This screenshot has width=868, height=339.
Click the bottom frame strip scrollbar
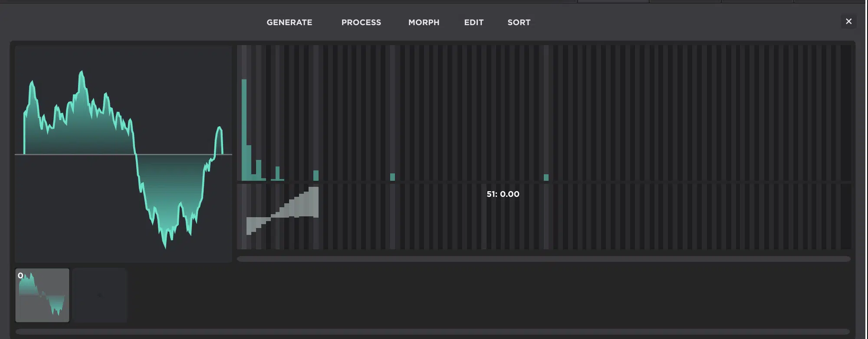click(x=432, y=332)
